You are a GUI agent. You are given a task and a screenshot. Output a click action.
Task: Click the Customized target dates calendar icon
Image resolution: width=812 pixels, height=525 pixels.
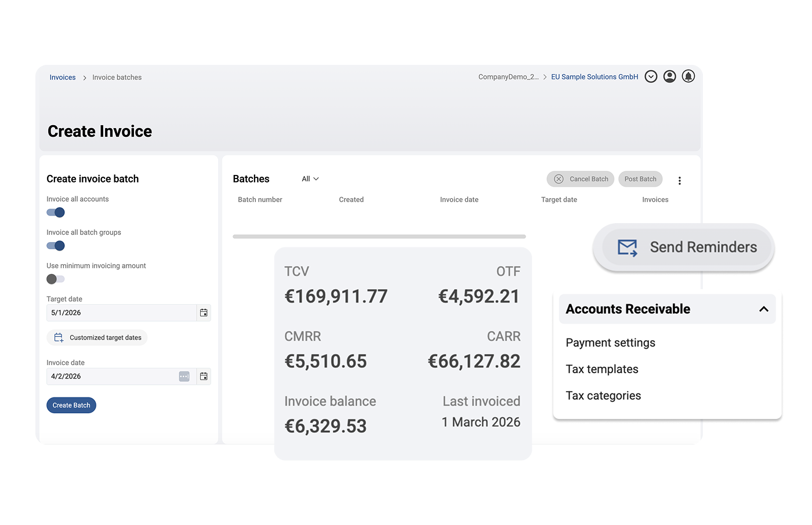tap(59, 338)
